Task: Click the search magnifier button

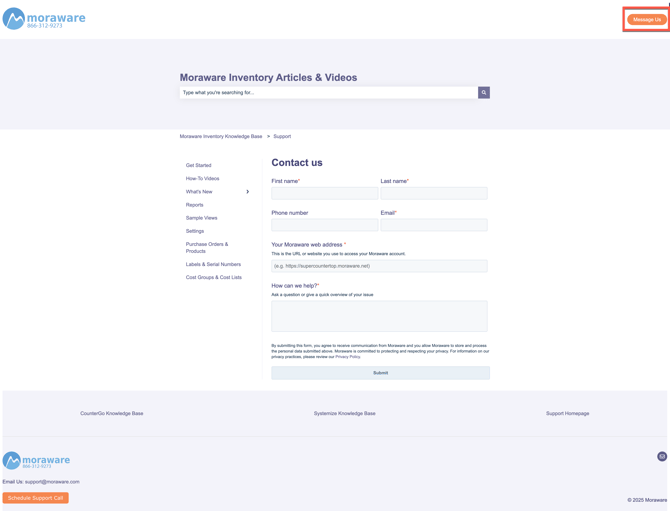Action: pyautogui.click(x=484, y=92)
